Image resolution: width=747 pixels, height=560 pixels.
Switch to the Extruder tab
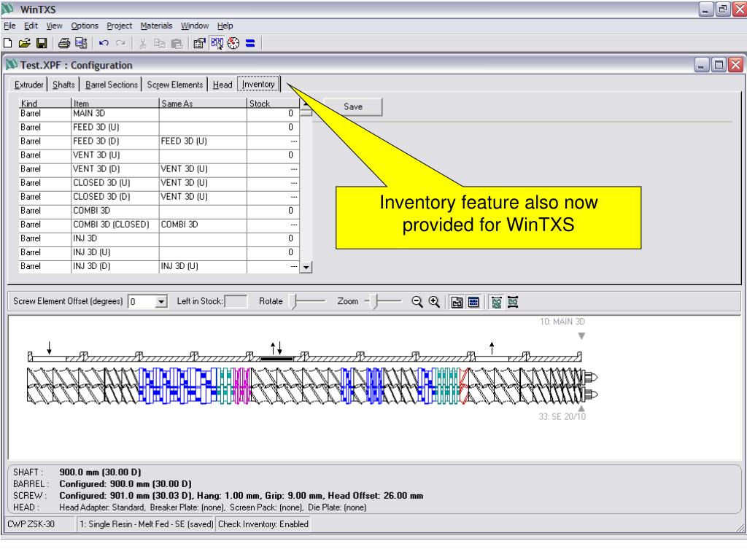[28, 85]
